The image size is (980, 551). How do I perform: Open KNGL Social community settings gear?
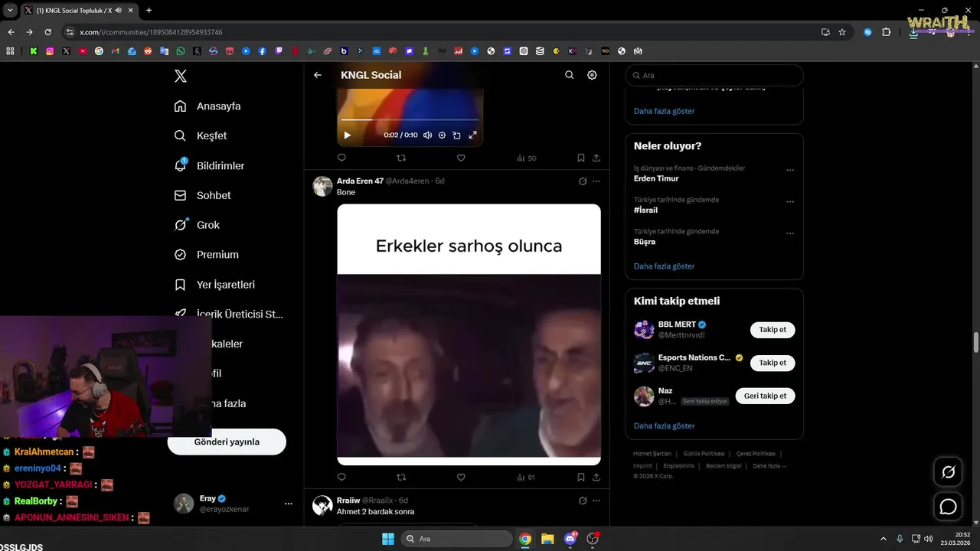[592, 75]
